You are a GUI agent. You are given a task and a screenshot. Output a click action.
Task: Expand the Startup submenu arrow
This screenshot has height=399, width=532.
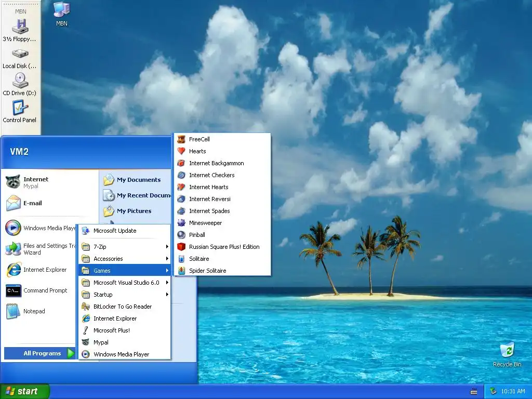(167, 295)
